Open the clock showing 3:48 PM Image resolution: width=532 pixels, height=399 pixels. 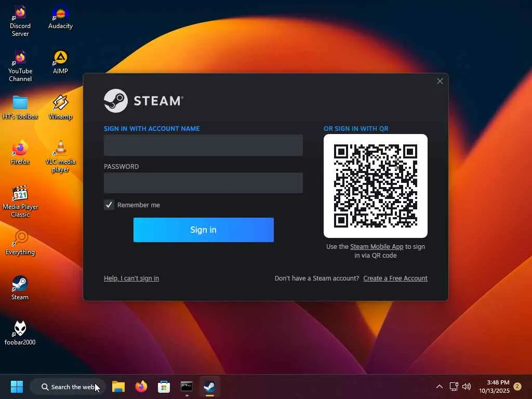click(495, 387)
